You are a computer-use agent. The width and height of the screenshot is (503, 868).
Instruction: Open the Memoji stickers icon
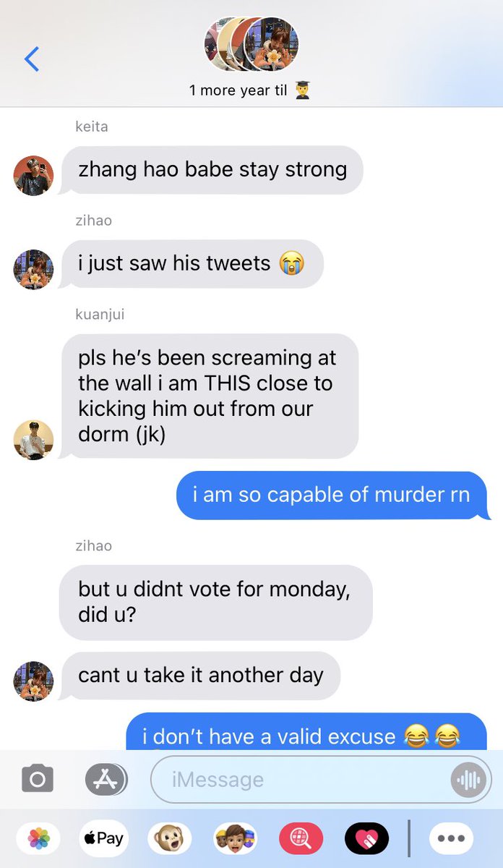pos(236,839)
